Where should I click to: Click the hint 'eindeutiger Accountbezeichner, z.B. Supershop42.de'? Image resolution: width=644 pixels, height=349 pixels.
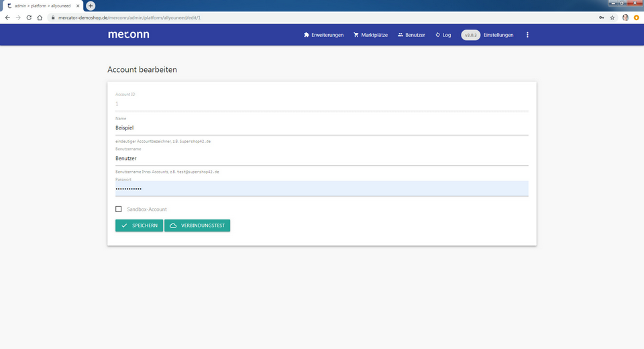click(x=163, y=142)
